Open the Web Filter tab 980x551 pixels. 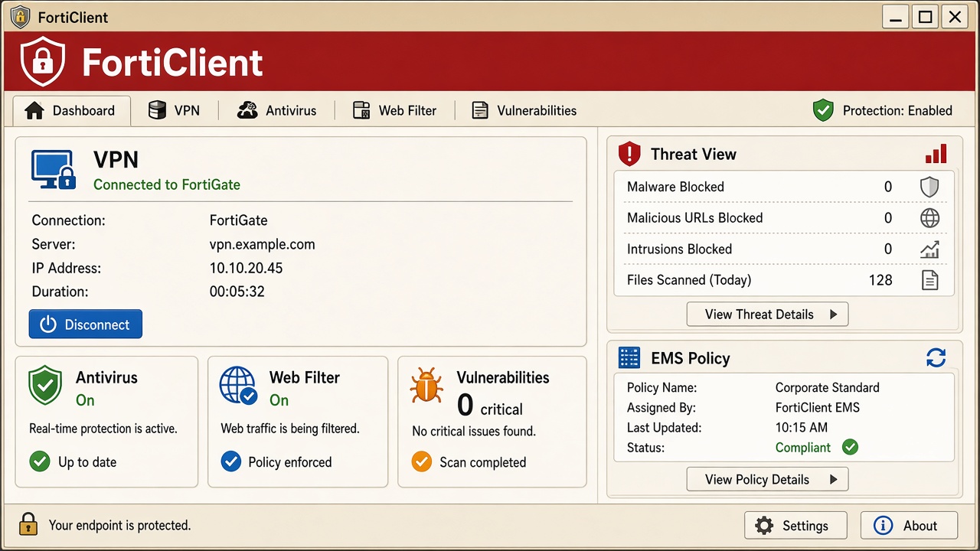pyautogui.click(x=395, y=111)
